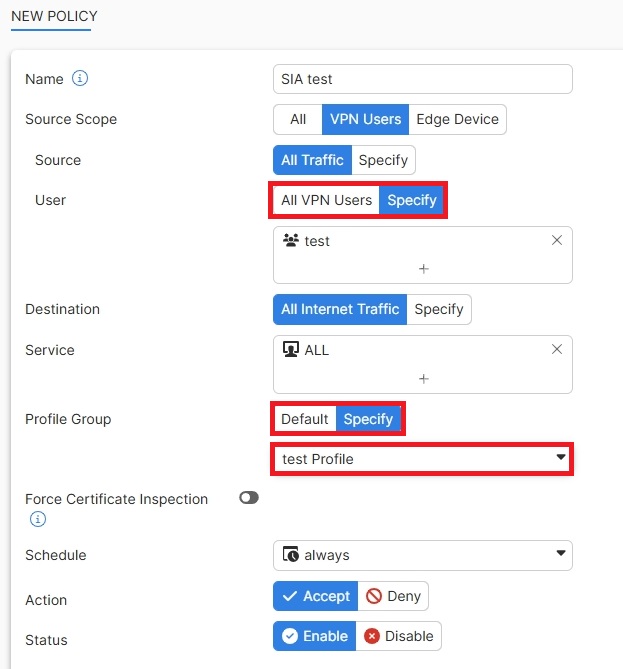Expand the Schedule always dropdown
The height and width of the screenshot is (669, 623).
point(422,555)
